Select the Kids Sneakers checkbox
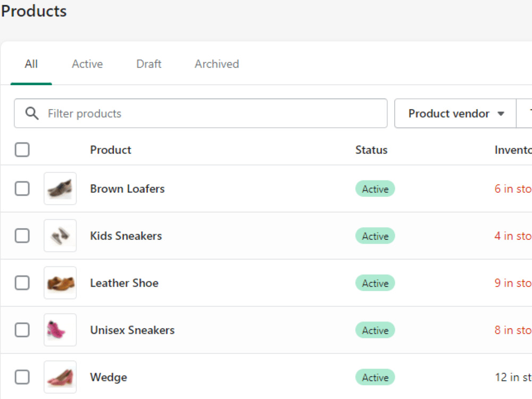Image resolution: width=532 pixels, height=399 pixels. tap(22, 236)
